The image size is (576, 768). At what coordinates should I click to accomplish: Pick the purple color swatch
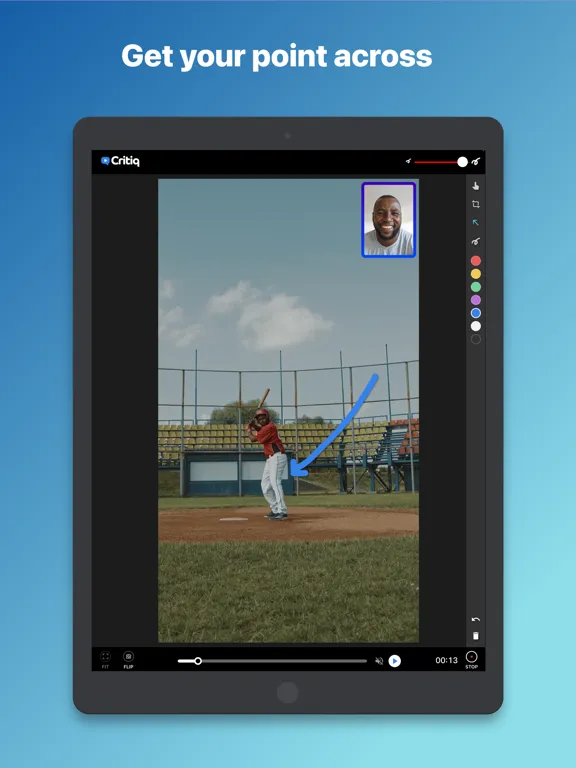[x=476, y=300]
